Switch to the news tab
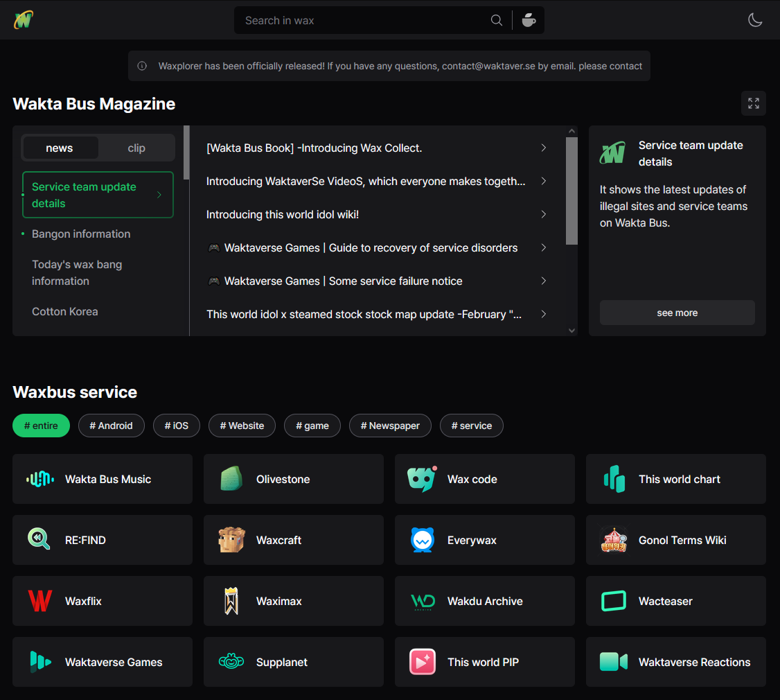 coord(60,148)
